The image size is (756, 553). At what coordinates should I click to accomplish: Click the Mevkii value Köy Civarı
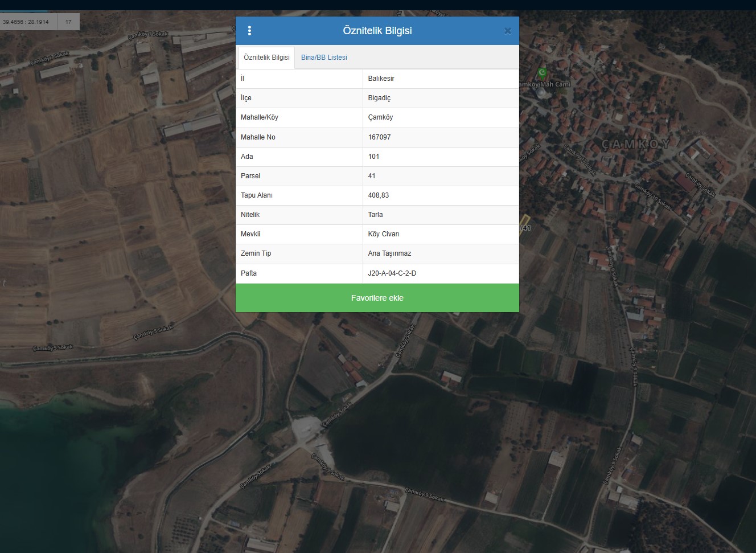pos(384,234)
